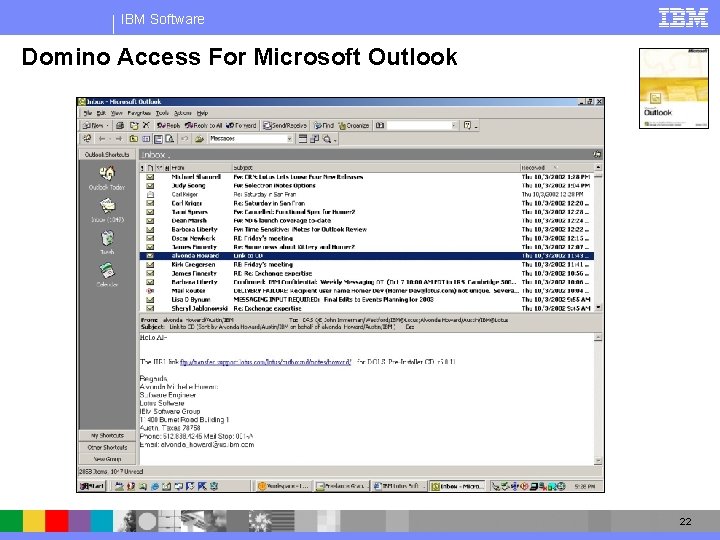
Task: Click the Organize button
Action: coord(354,125)
